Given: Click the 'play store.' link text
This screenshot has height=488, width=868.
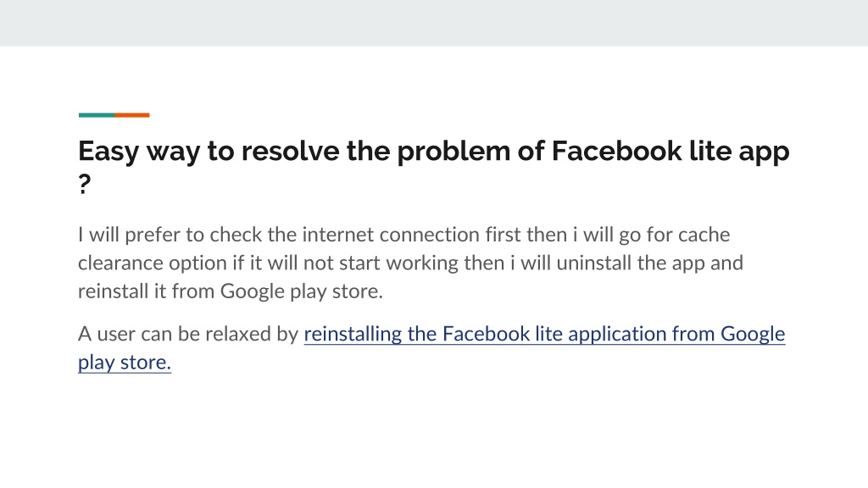Looking at the screenshot, I should 125,363.
